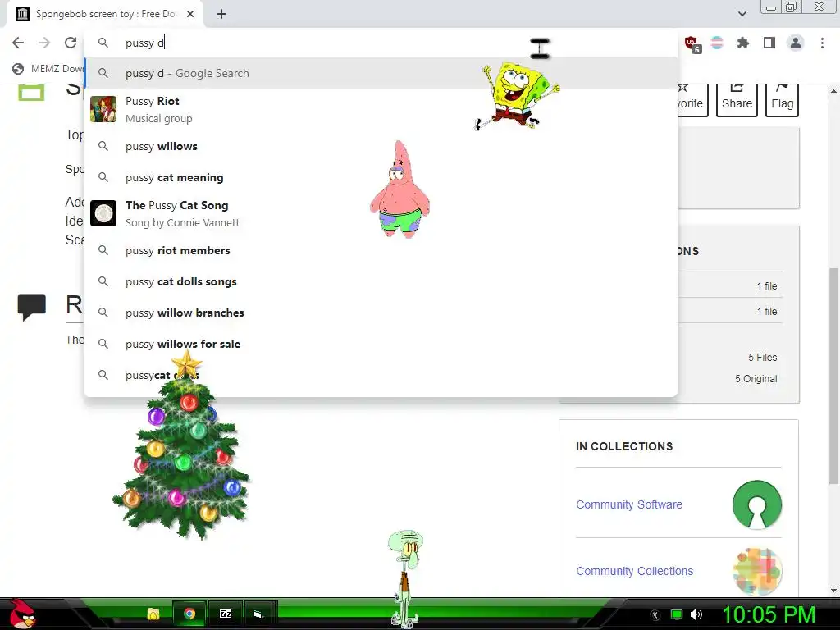This screenshot has width=840, height=630.
Task: Click the Flag button on the page
Action: pyautogui.click(x=782, y=100)
